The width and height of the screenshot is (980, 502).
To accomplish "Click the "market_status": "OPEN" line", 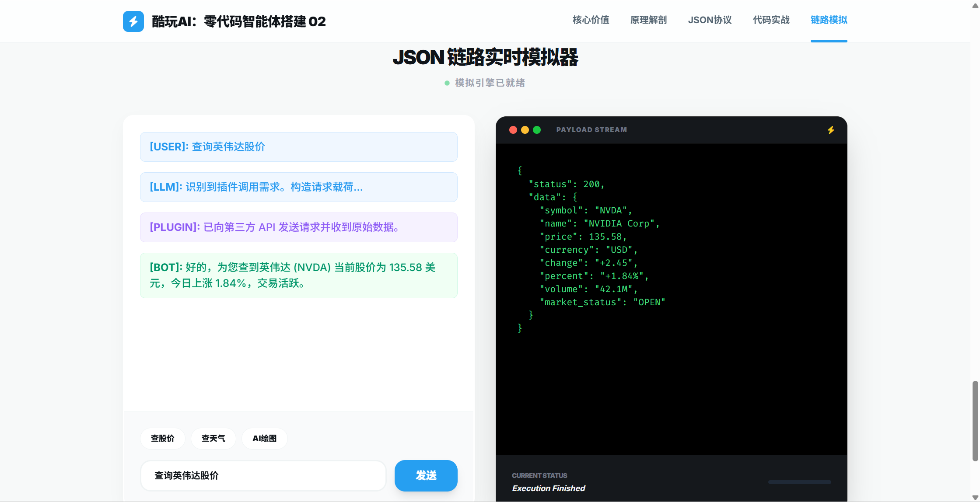I will [x=602, y=303].
